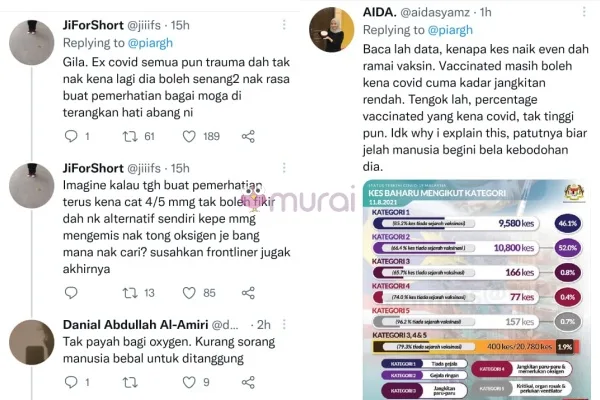Open more options on JiForShort's first tweet

(x=284, y=25)
